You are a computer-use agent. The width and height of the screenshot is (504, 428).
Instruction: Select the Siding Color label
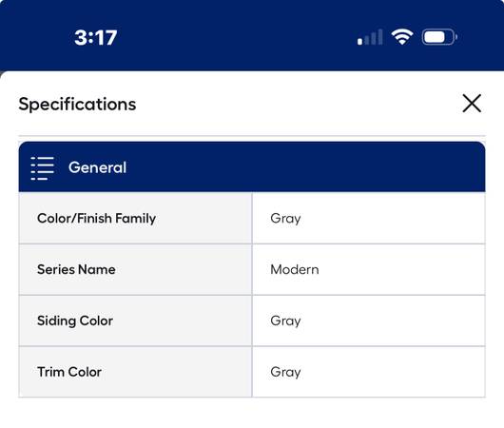(75, 321)
